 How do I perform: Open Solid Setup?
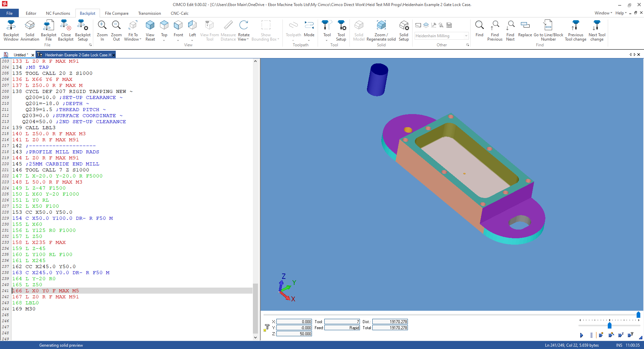click(404, 31)
